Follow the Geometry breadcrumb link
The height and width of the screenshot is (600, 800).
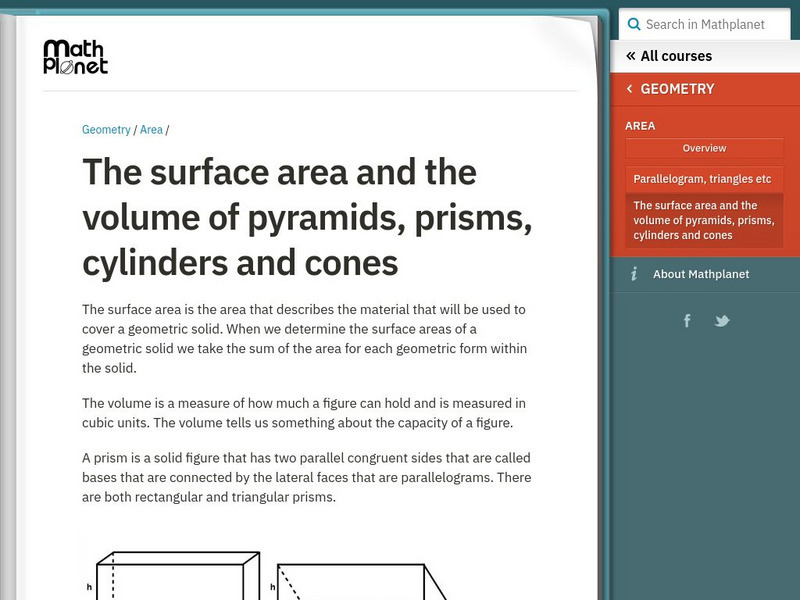tap(106, 130)
